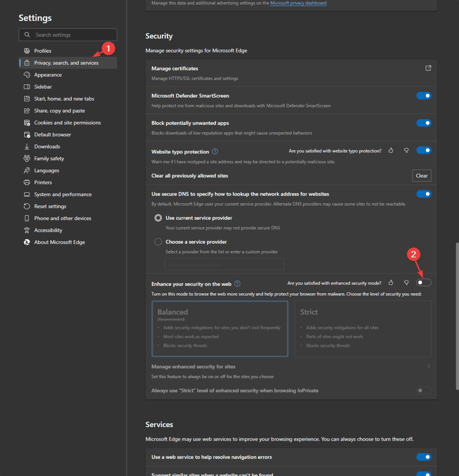Click the Cookies and site permissions icon
The width and height of the screenshot is (459, 476).
(x=27, y=122)
